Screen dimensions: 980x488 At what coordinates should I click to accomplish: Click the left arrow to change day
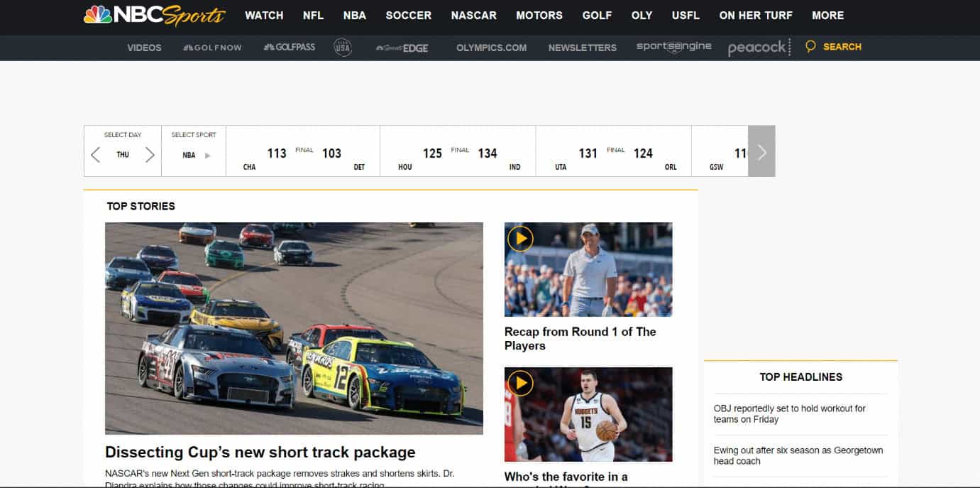point(97,153)
